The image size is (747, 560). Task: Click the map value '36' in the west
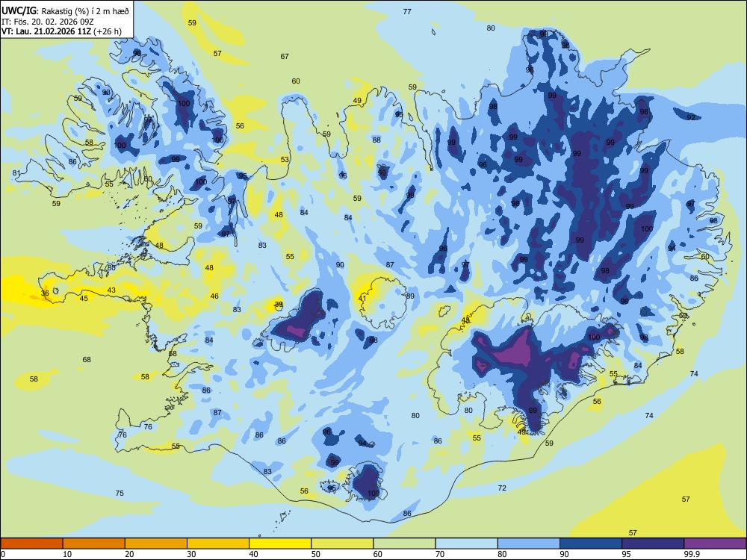(45, 293)
